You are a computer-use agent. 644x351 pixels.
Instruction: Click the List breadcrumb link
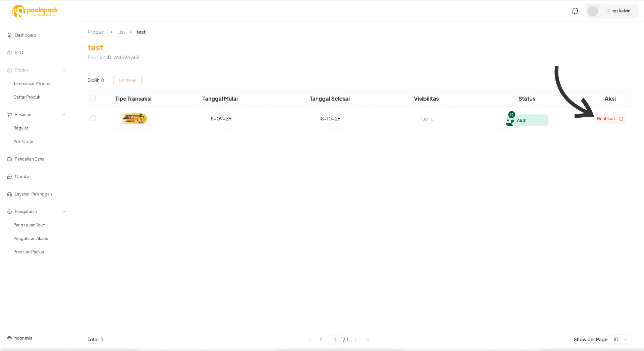[x=121, y=32]
